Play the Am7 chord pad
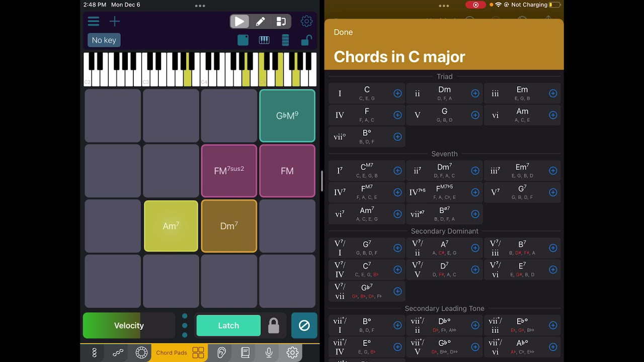Screen dimensions: 644x362 (171, 226)
